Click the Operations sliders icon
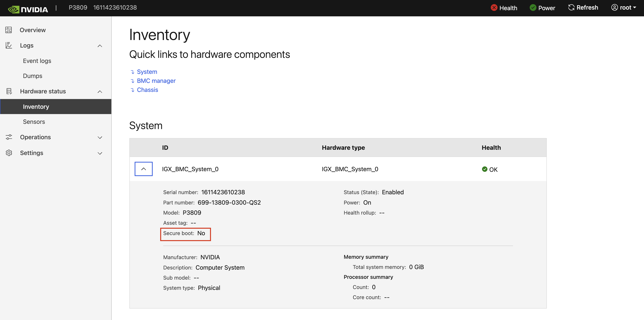The width and height of the screenshot is (644, 320). [x=9, y=137]
